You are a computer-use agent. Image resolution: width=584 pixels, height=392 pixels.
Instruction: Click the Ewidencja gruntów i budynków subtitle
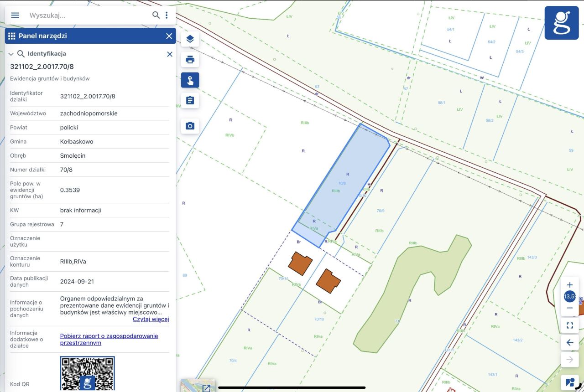click(50, 79)
